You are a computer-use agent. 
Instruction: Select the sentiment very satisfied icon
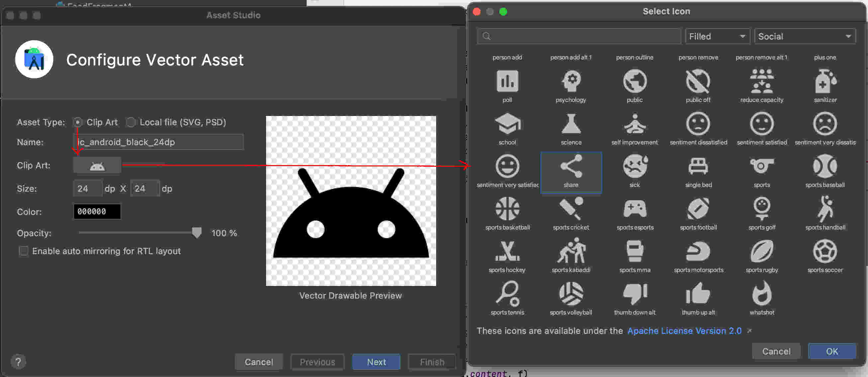(x=507, y=166)
